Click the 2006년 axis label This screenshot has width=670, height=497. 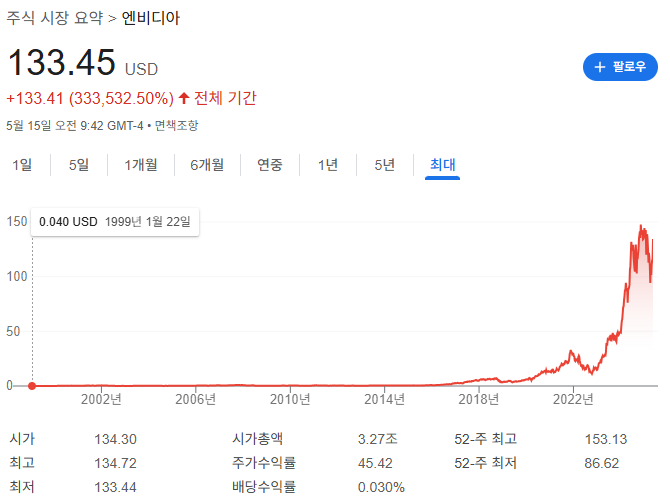point(196,399)
